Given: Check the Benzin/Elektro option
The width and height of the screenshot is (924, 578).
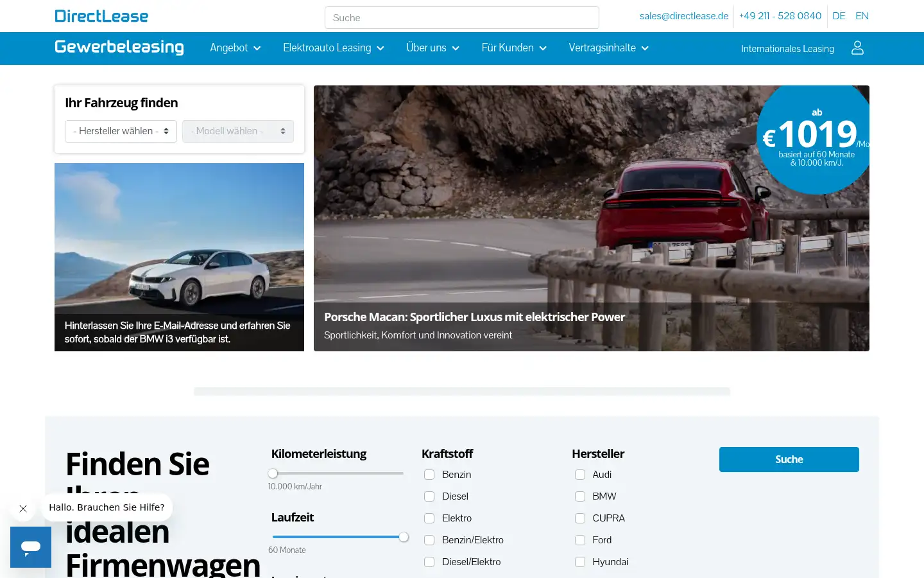Looking at the screenshot, I should (429, 540).
